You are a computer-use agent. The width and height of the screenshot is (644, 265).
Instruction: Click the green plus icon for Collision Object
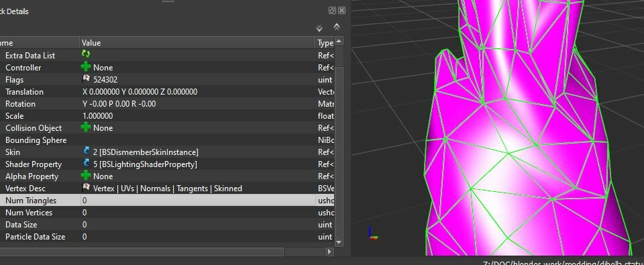coord(86,127)
